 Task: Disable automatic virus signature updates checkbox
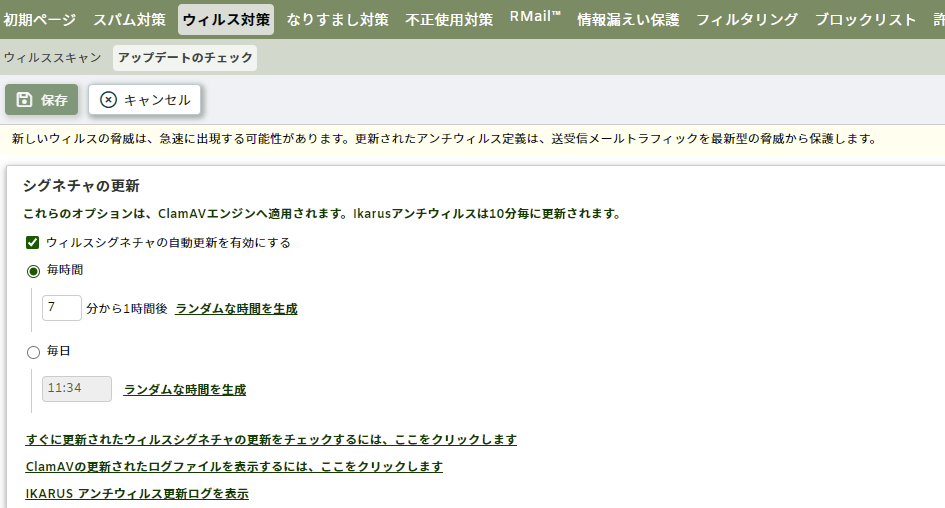coord(33,242)
